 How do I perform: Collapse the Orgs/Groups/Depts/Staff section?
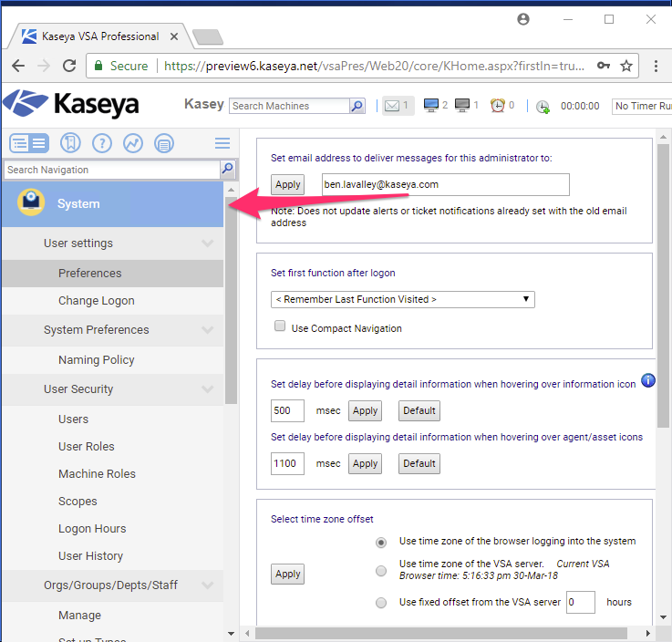click(207, 585)
